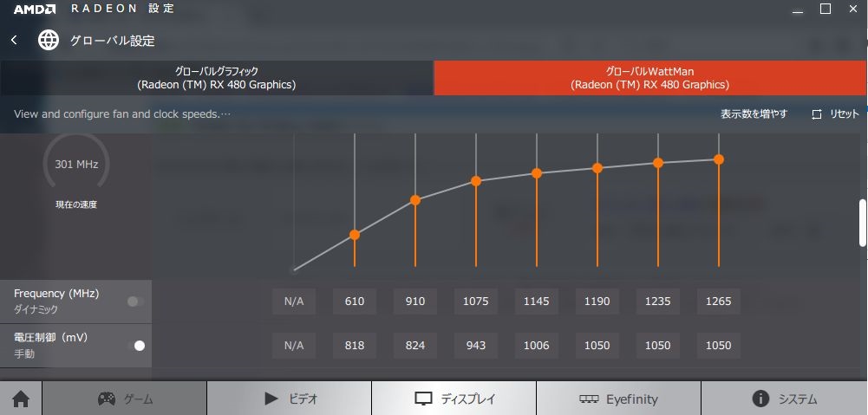Click the frequency curve point for 1190 MHz
The height and width of the screenshot is (415, 868).
point(597,168)
